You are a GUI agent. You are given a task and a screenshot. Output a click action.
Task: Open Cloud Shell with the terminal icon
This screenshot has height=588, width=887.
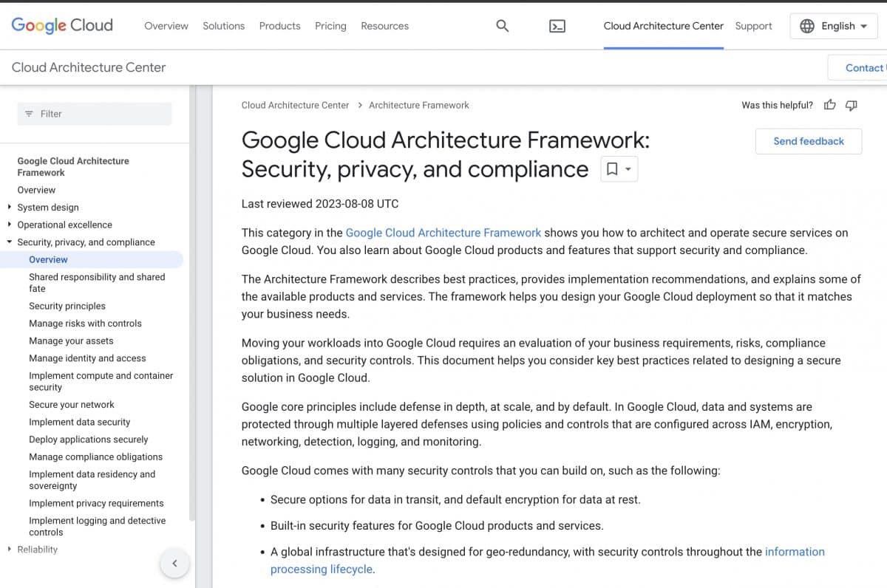(557, 26)
